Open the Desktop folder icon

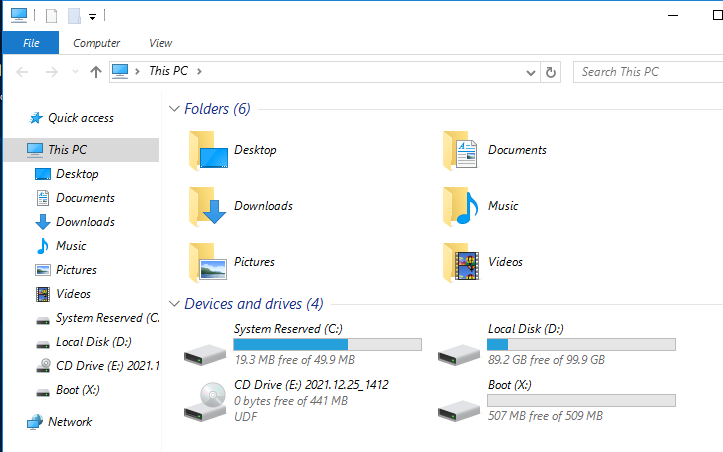(x=209, y=151)
